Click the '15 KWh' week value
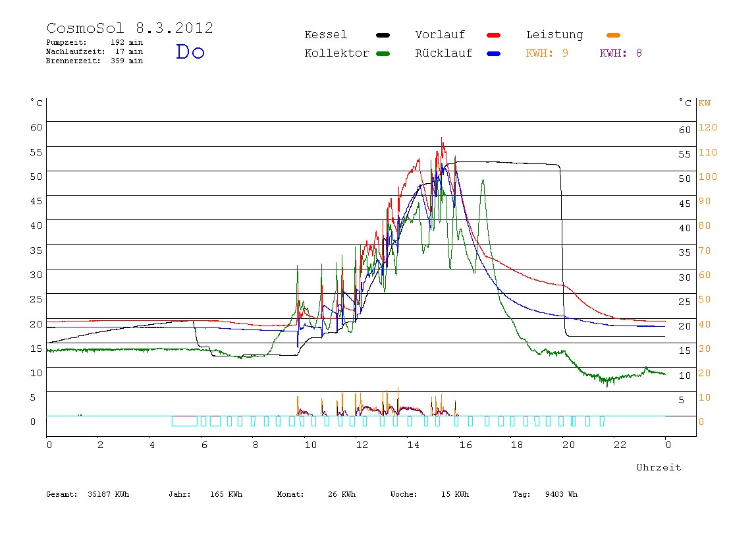Viewport: 756px width, 535px height. coord(454,494)
